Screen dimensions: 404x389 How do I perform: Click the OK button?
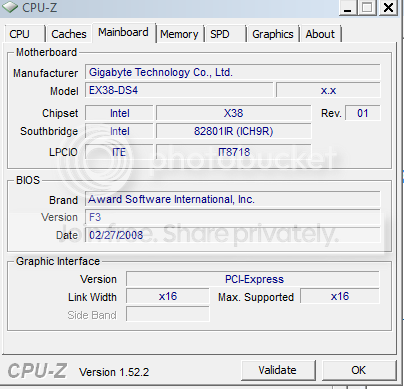pos(359,370)
